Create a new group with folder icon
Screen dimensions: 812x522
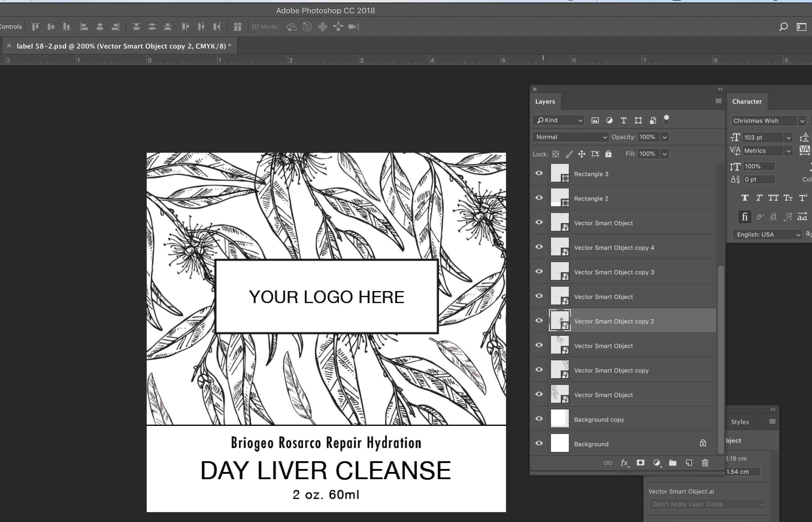coord(673,463)
